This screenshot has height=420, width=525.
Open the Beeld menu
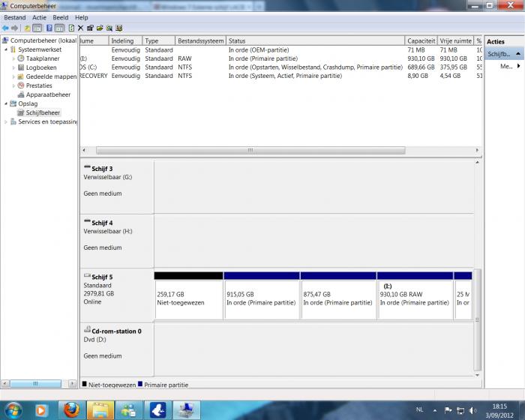click(x=61, y=17)
